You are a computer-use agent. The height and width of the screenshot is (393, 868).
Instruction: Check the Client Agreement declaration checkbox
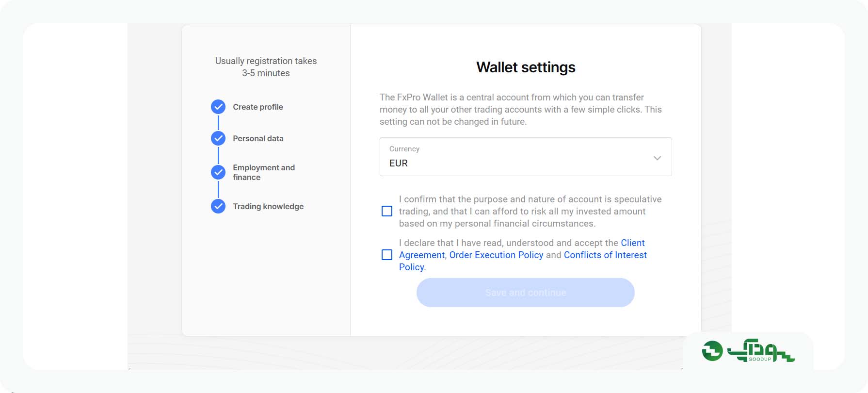click(x=387, y=255)
